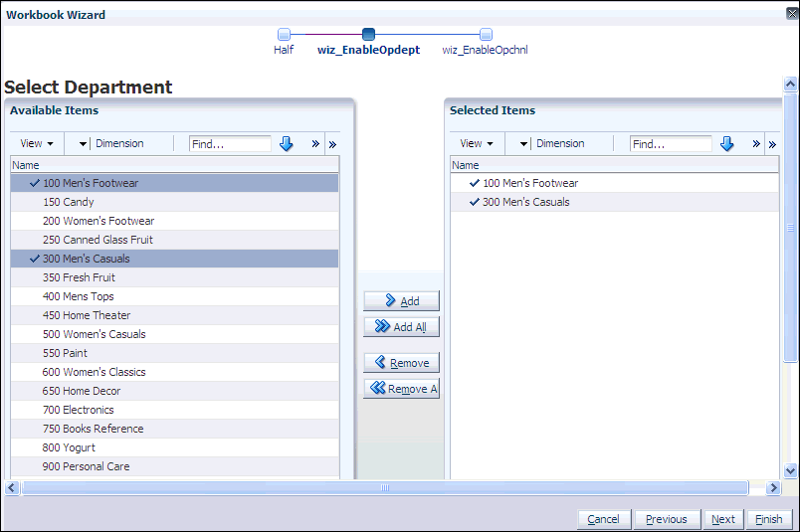Click the horizontal scrollbar thumb
This screenshot has width=800, height=532.
click(385, 487)
